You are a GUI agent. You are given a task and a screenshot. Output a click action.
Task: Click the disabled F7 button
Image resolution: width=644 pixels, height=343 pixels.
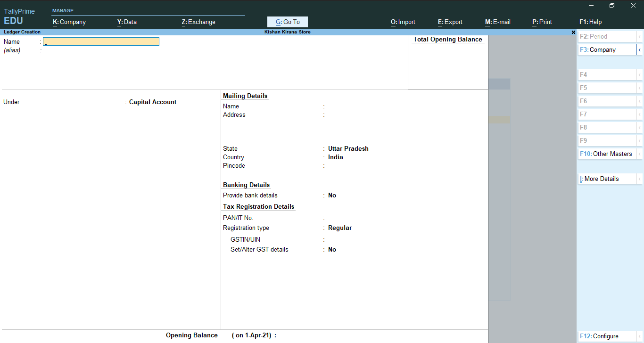[x=607, y=114]
